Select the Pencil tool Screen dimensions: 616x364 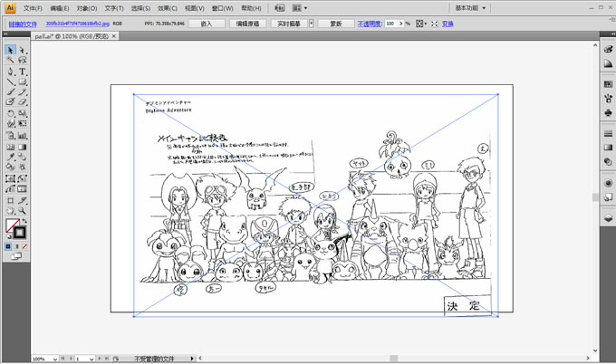23,91
